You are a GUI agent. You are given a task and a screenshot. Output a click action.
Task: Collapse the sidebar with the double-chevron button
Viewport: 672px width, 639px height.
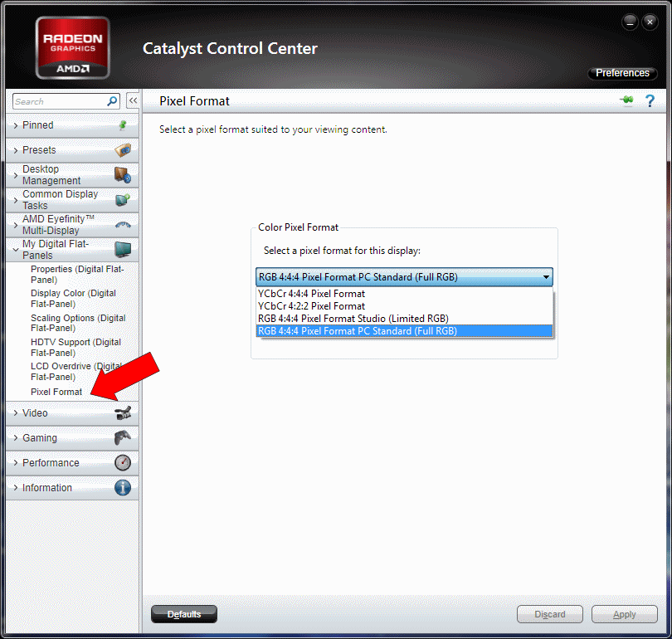coord(134,100)
